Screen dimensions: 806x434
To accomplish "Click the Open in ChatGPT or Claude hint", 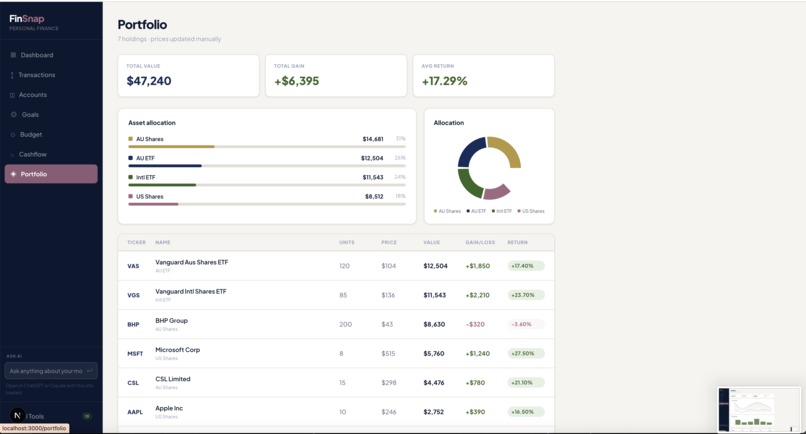I will [x=49, y=389].
